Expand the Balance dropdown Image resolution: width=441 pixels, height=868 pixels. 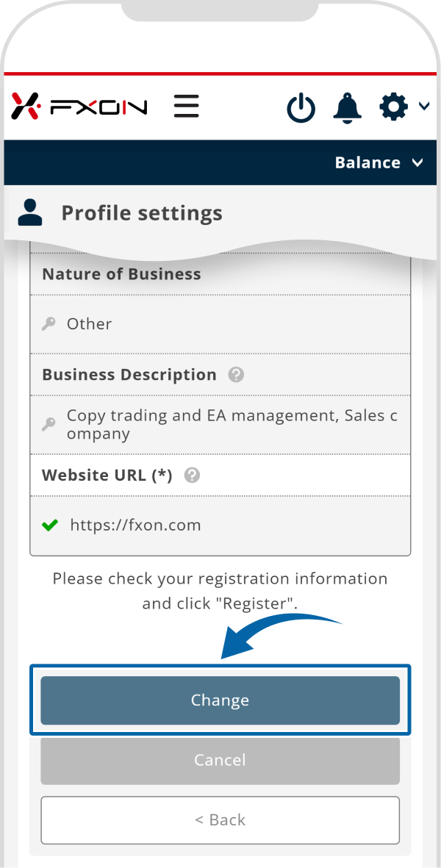379,162
